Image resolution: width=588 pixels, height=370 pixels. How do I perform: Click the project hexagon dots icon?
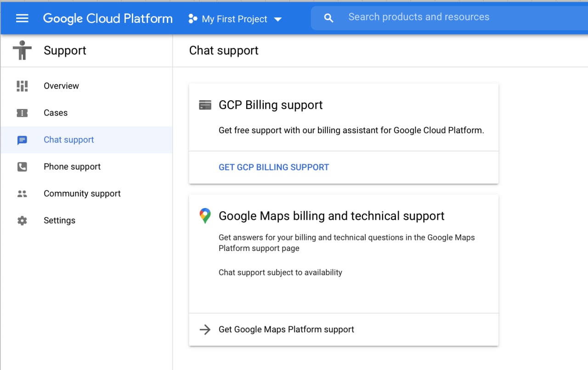[x=193, y=19]
